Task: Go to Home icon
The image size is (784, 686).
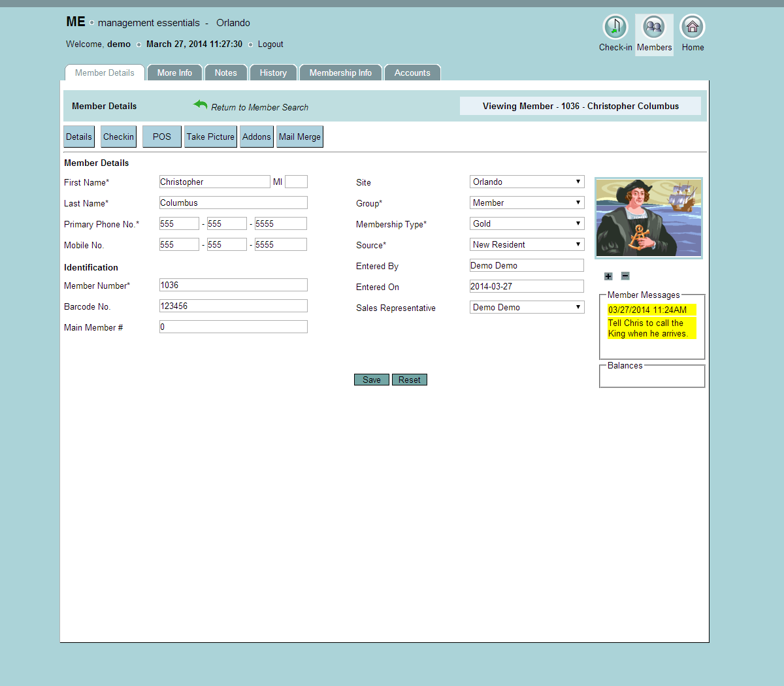Action: coord(693,27)
